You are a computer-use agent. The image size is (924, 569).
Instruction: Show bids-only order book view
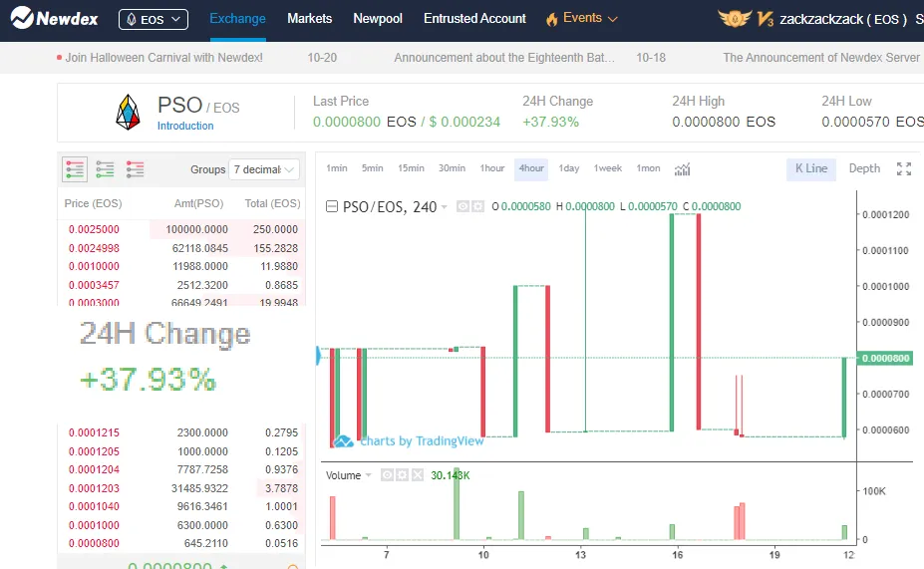pyautogui.click(x=105, y=169)
